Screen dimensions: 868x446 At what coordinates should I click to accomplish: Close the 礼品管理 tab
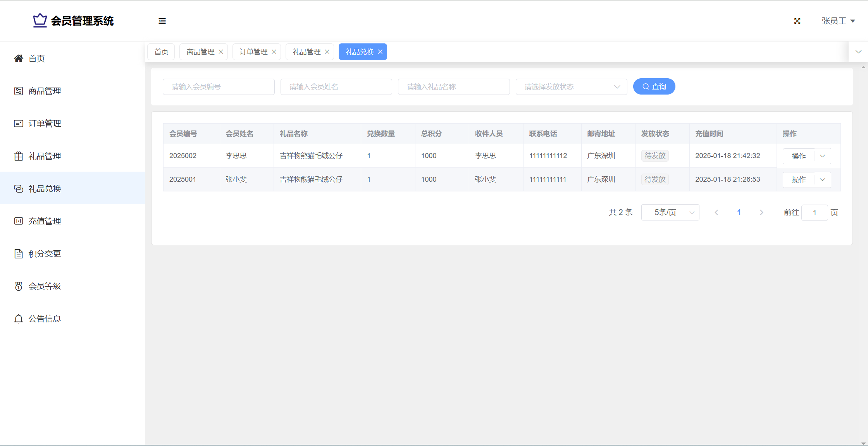327,52
